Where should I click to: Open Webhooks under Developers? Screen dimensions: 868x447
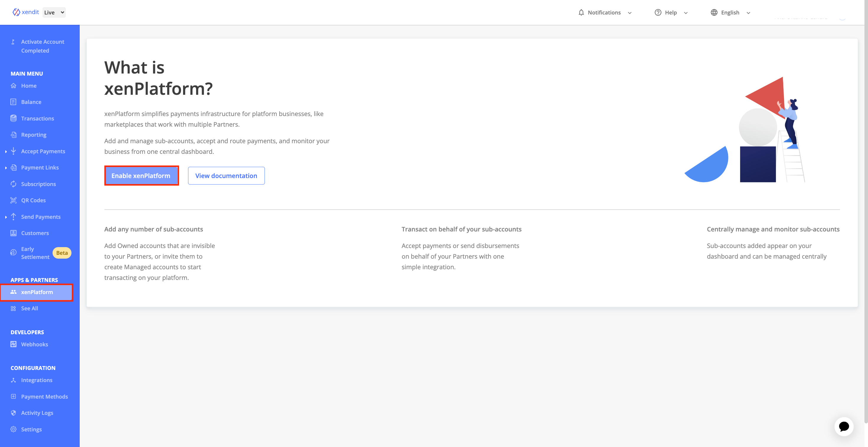click(34, 344)
